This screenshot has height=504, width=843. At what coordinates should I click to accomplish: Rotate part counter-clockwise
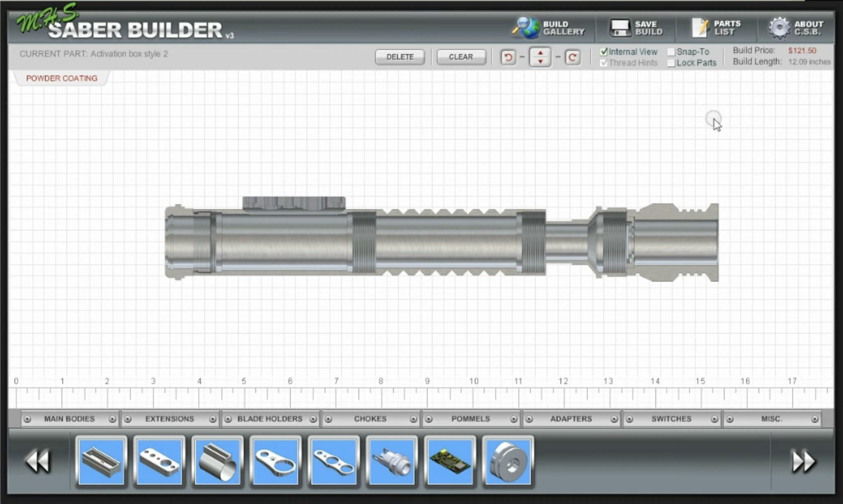coord(508,57)
